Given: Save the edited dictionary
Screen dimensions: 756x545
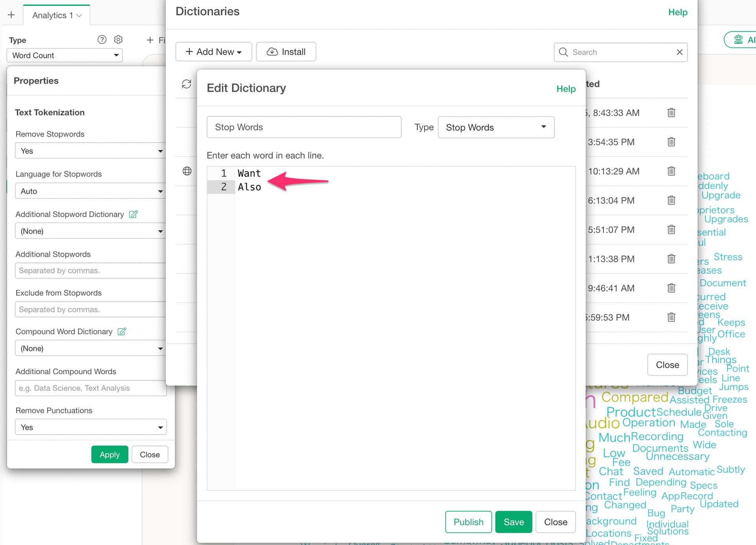Looking at the screenshot, I should tap(513, 522).
